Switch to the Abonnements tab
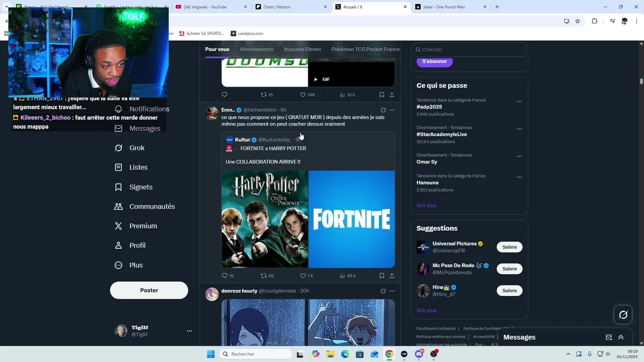 tap(257, 49)
